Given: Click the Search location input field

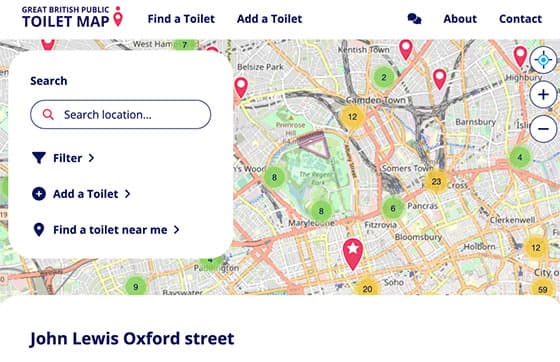Looking at the screenshot, I should 121,115.
